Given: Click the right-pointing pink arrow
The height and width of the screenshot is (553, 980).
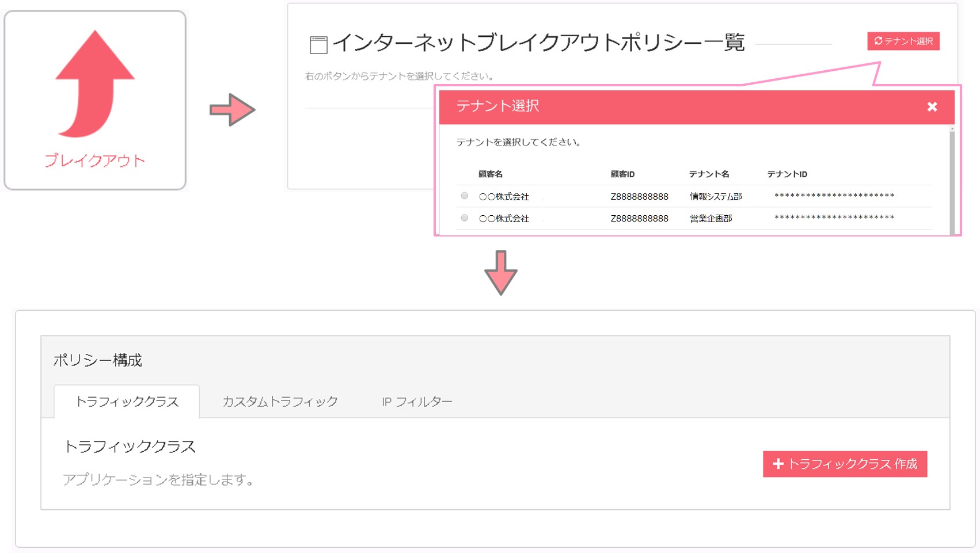Looking at the screenshot, I should (232, 109).
